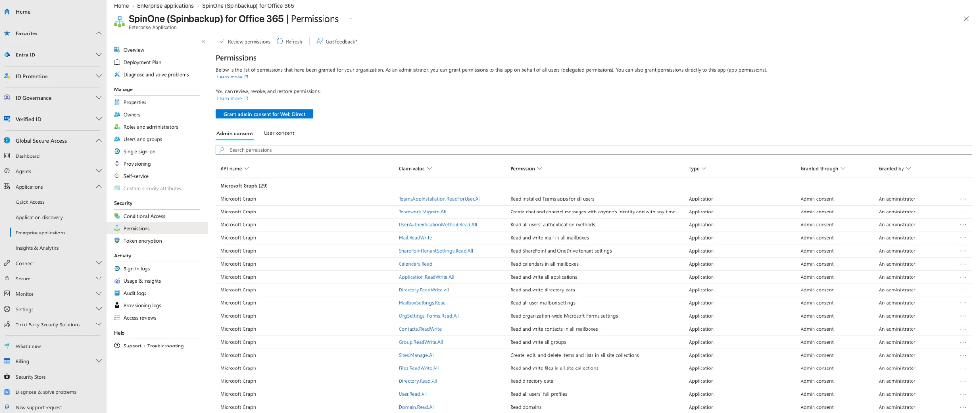
Task: Click the Deployment Plan book icon
Action: pos(117,62)
